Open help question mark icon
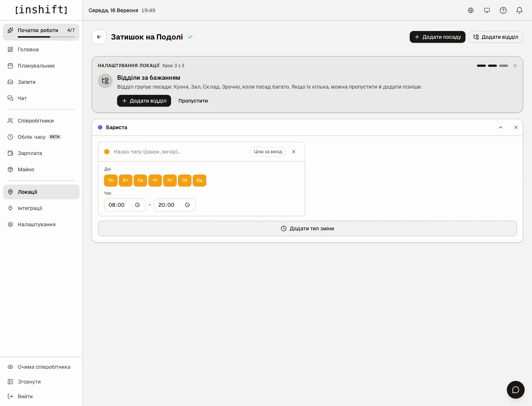Image resolution: width=532 pixels, height=406 pixels. [503, 10]
